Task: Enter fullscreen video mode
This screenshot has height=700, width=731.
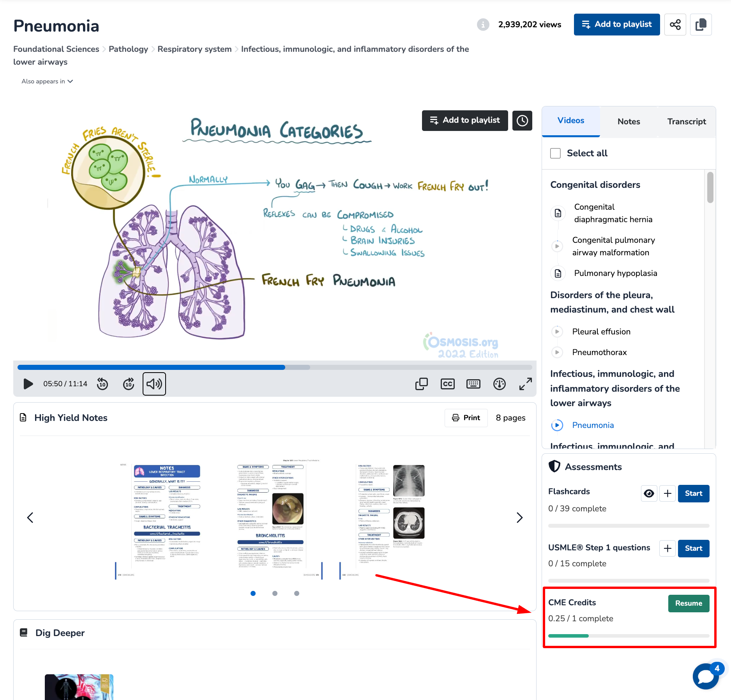Action: [x=525, y=384]
